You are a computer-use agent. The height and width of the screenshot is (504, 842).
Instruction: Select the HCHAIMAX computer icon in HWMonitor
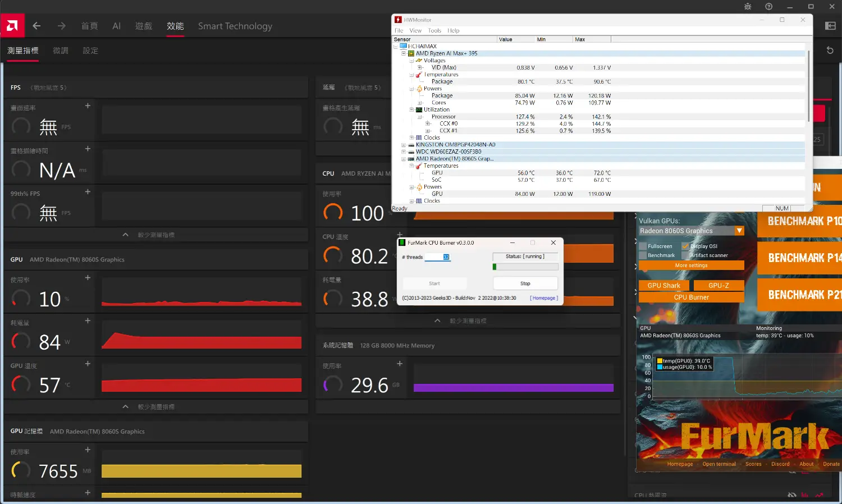(403, 46)
